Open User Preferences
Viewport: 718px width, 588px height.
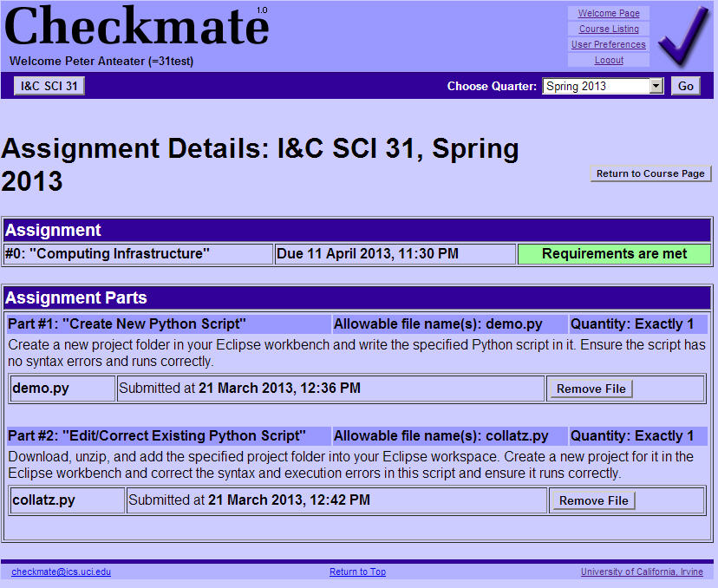click(x=609, y=44)
